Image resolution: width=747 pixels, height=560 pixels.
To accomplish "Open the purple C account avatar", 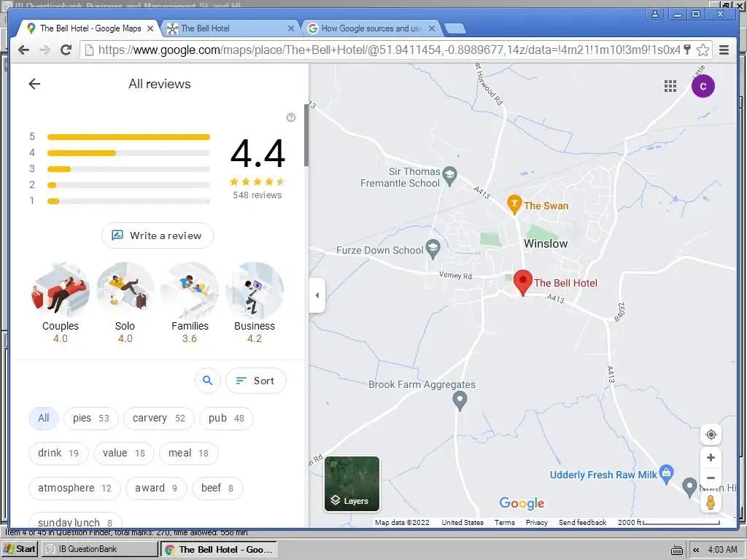I will point(703,86).
